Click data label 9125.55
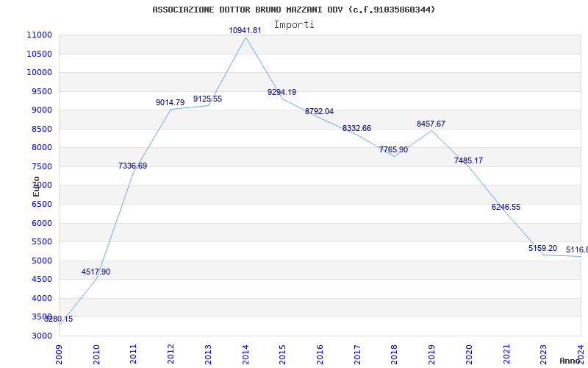 [x=207, y=99]
